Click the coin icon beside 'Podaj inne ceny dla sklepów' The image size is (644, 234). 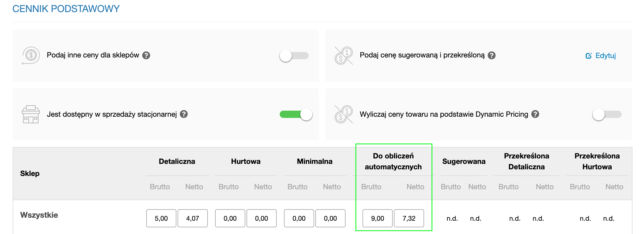coord(31,55)
